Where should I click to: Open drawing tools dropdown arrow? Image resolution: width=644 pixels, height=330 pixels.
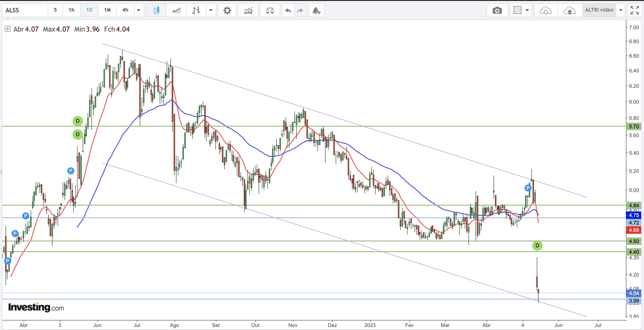pos(211,10)
